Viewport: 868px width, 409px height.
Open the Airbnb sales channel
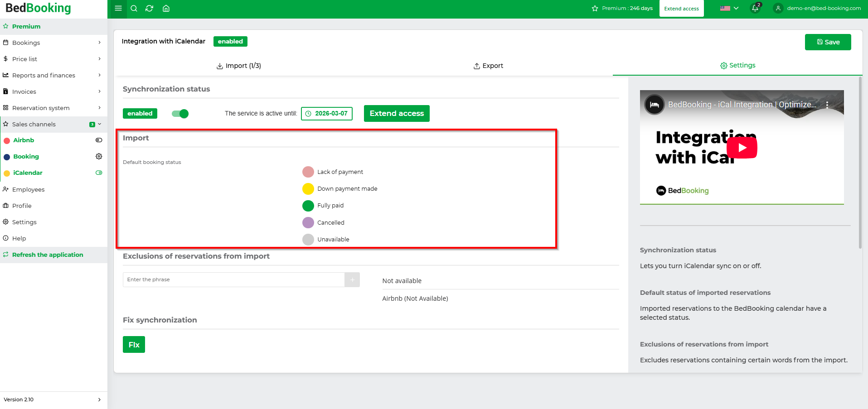(x=24, y=140)
